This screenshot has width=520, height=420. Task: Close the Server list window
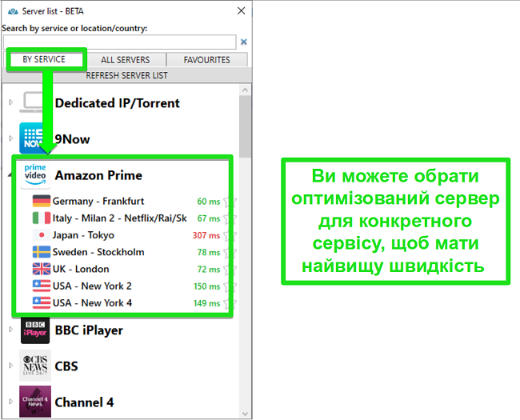click(242, 11)
